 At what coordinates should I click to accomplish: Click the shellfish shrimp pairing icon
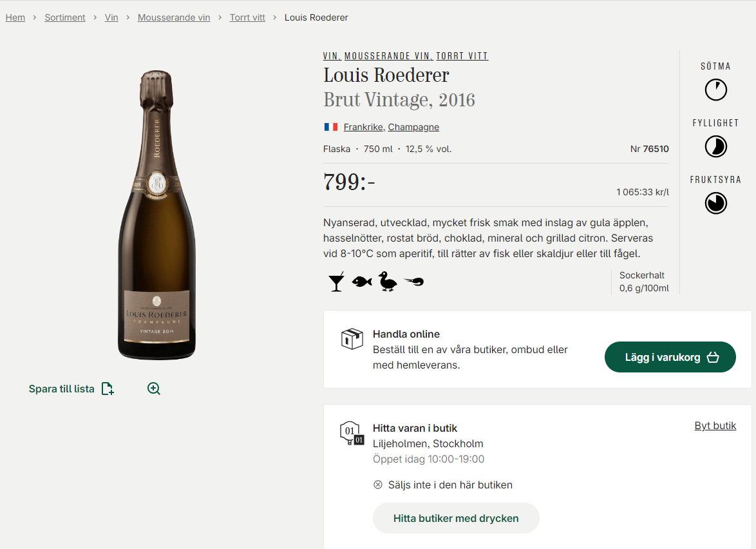pyautogui.click(x=413, y=282)
